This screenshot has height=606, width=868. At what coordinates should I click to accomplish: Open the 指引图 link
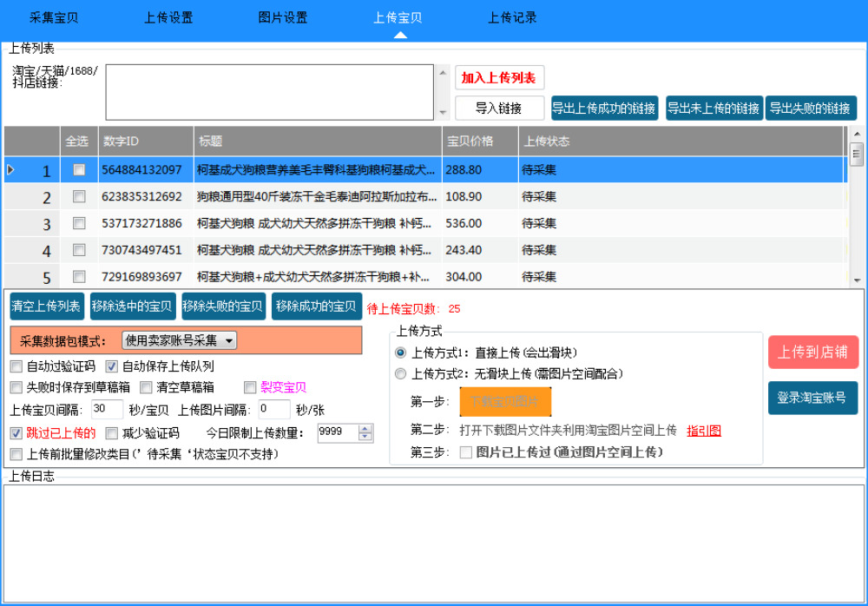point(704,431)
